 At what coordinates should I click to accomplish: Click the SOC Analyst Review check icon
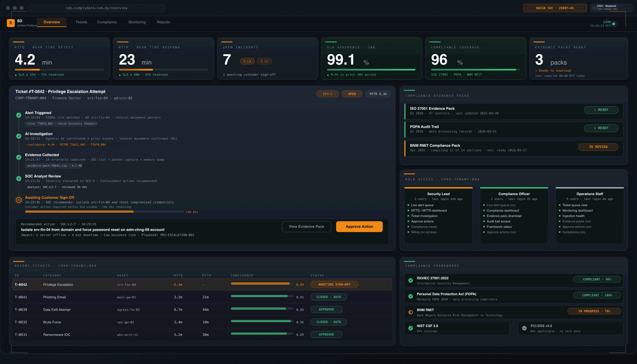click(x=19, y=179)
